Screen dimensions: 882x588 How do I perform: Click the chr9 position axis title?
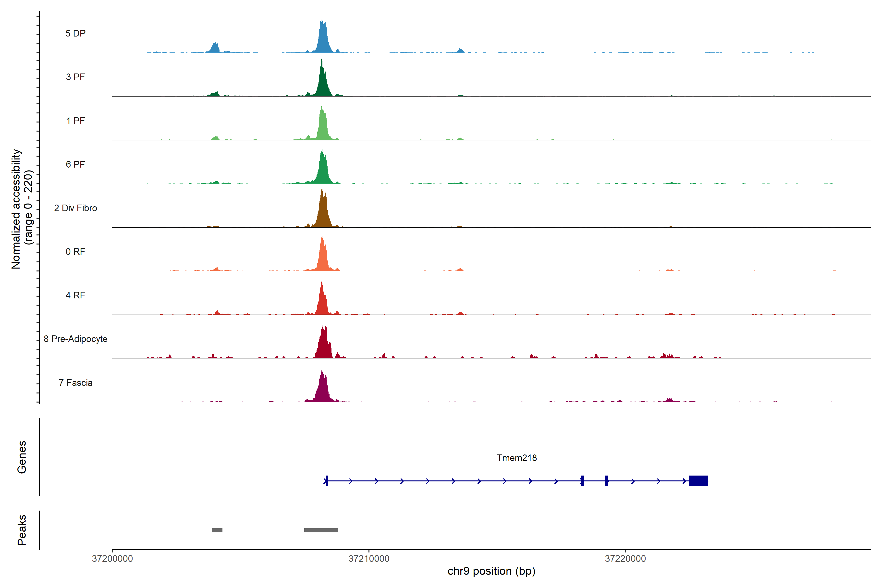[491, 571]
